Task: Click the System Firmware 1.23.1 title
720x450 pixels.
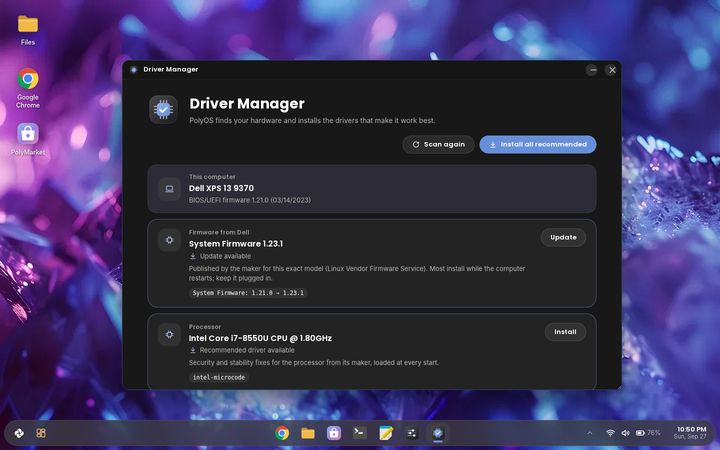Action: [x=236, y=244]
